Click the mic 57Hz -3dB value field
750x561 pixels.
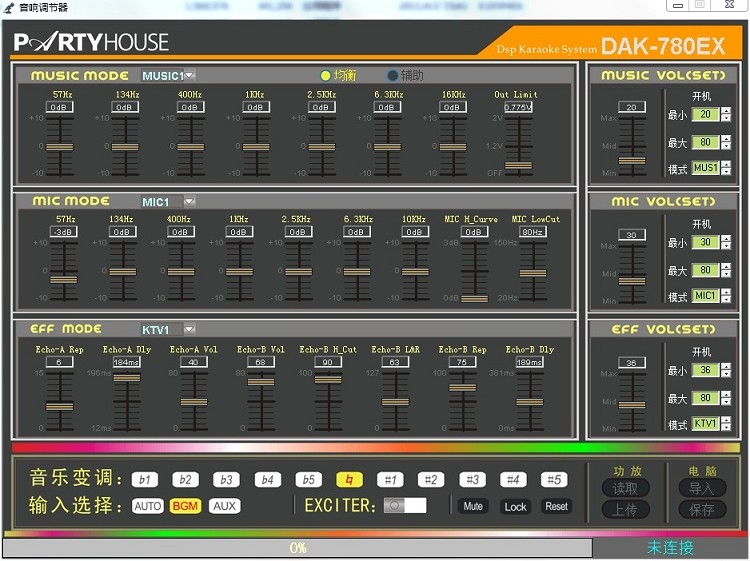click(x=64, y=232)
